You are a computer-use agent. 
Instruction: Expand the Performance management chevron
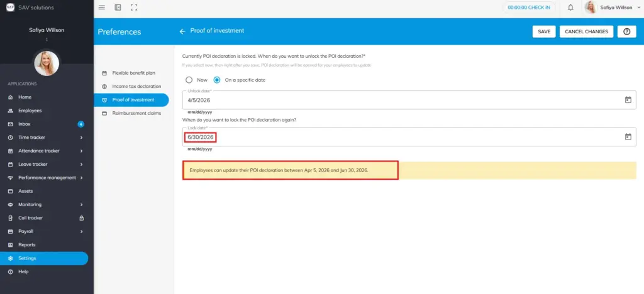(x=81, y=178)
